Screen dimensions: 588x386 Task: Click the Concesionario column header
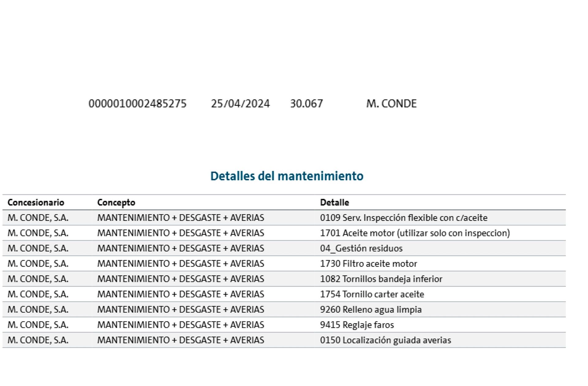point(36,202)
